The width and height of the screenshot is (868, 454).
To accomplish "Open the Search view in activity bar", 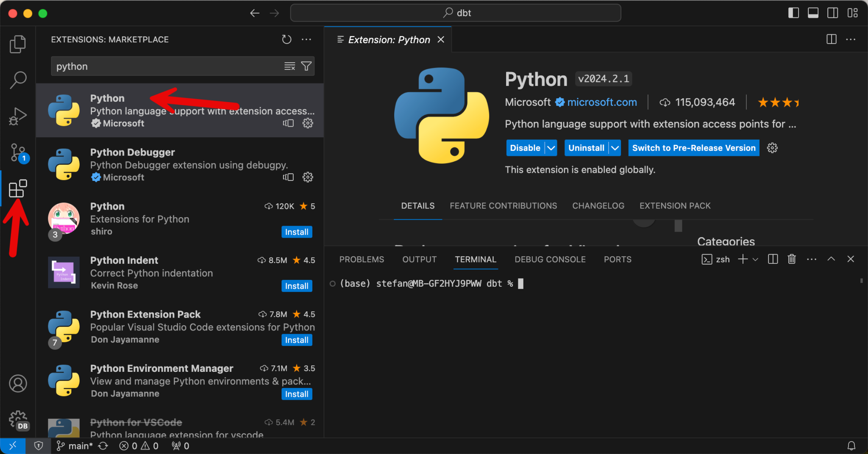I will tap(18, 80).
